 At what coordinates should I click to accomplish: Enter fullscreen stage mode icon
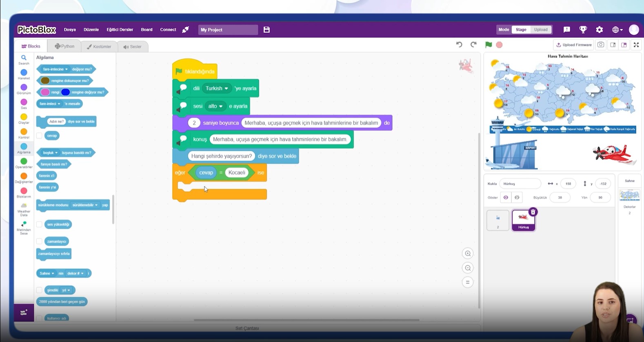(x=636, y=45)
